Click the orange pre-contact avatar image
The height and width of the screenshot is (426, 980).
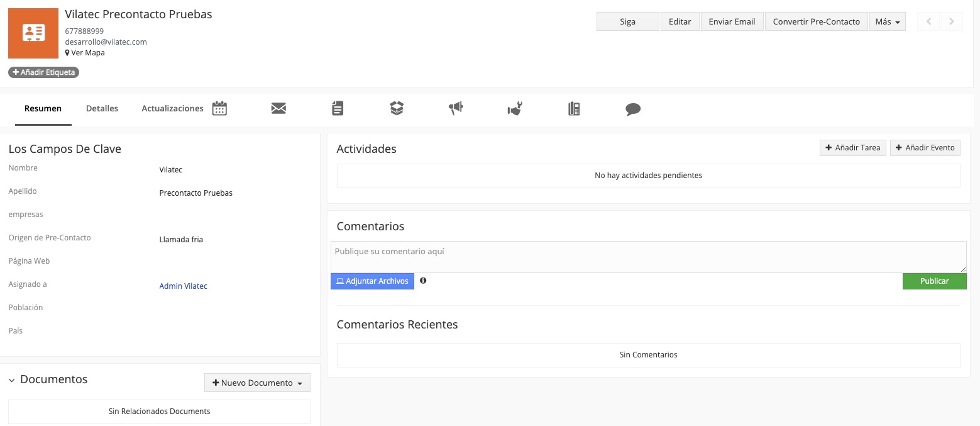tap(33, 33)
